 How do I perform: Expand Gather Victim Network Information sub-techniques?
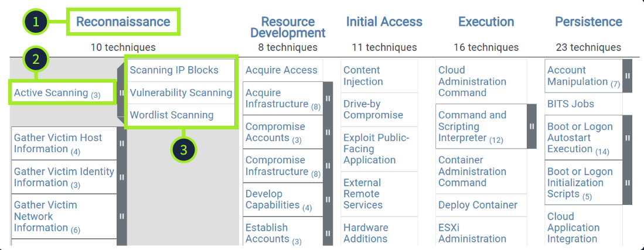click(x=122, y=216)
